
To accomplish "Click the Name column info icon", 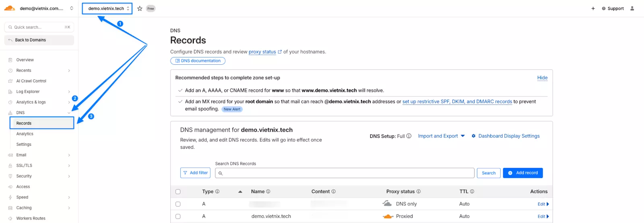I will click(x=268, y=192).
